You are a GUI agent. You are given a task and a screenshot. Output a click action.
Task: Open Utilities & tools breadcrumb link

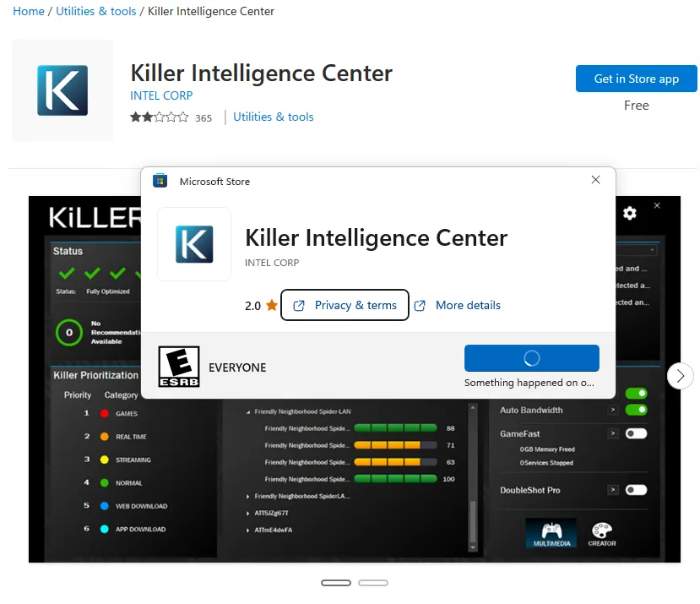[x=96, y=11]
